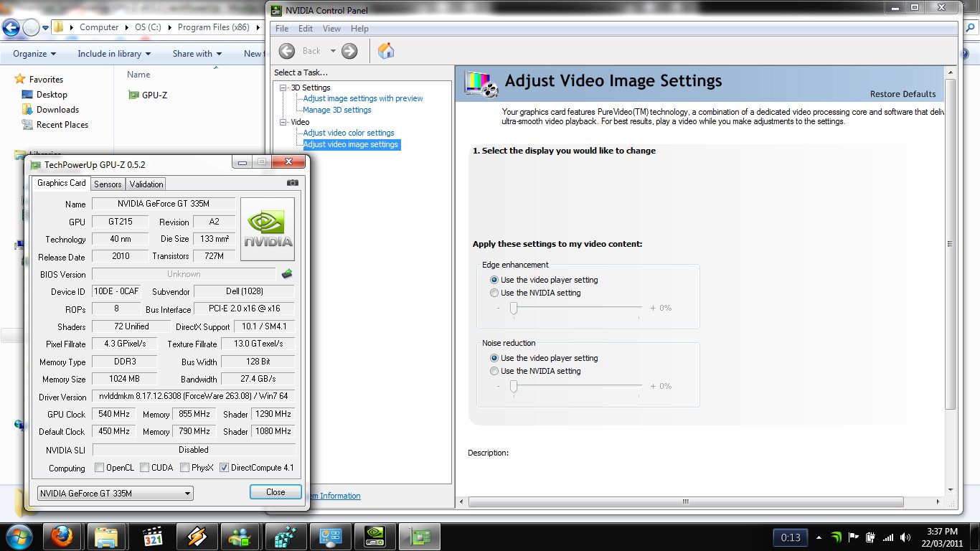Click the BIOS save chip icon
Image resolution: width=980 pixels, height=551 pixels.
point(287,273)
